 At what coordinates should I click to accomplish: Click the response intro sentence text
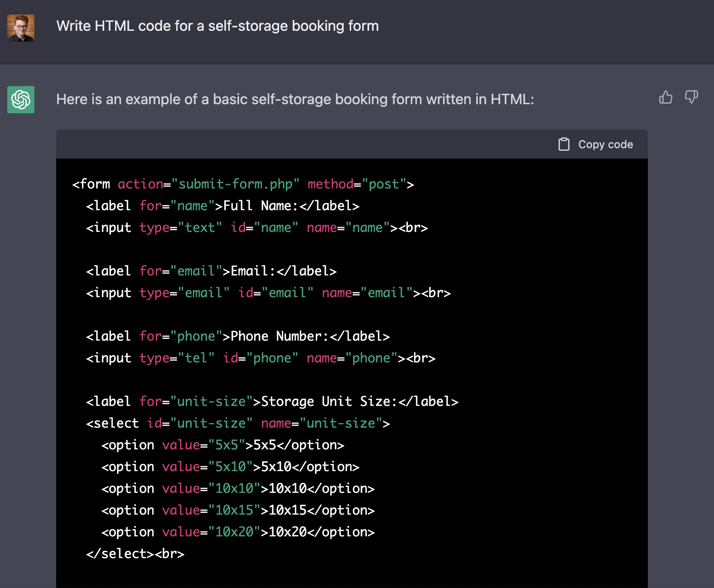point(295,99)
